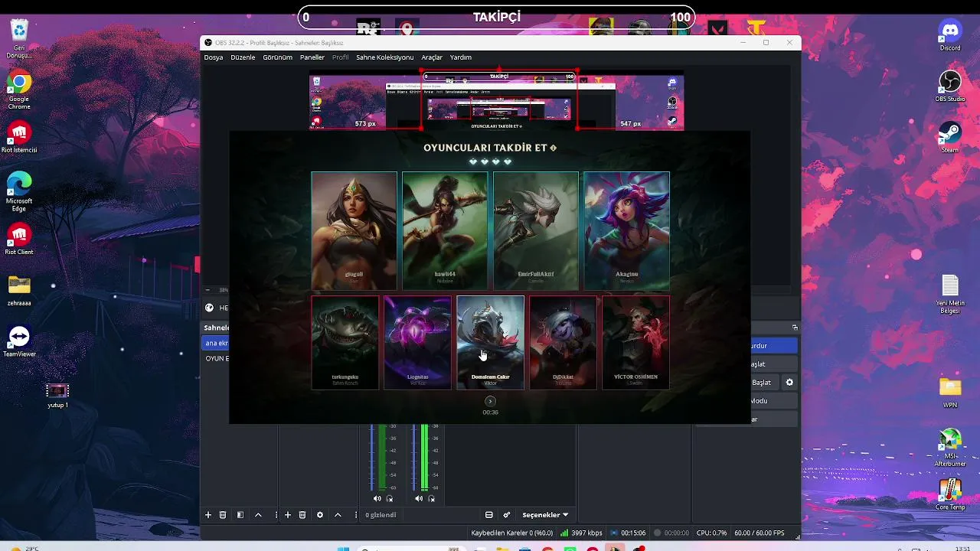Switch the audio mixer layout icon
Viewport: 980px width, 551px height.
tap(489, 515)
